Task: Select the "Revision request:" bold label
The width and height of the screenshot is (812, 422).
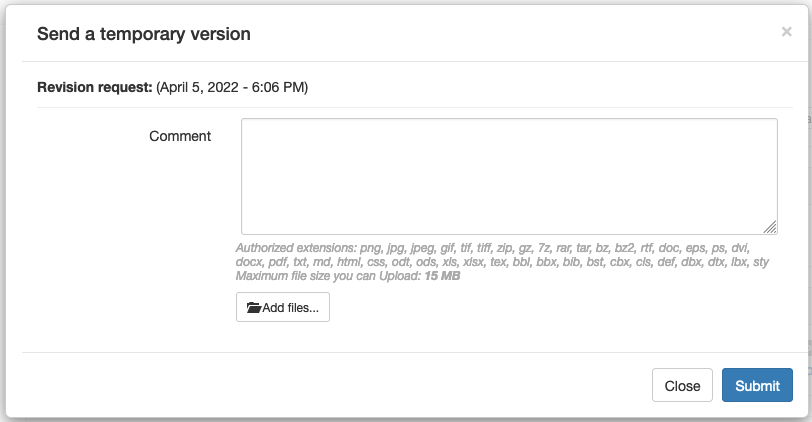Action: coord(95,87)
